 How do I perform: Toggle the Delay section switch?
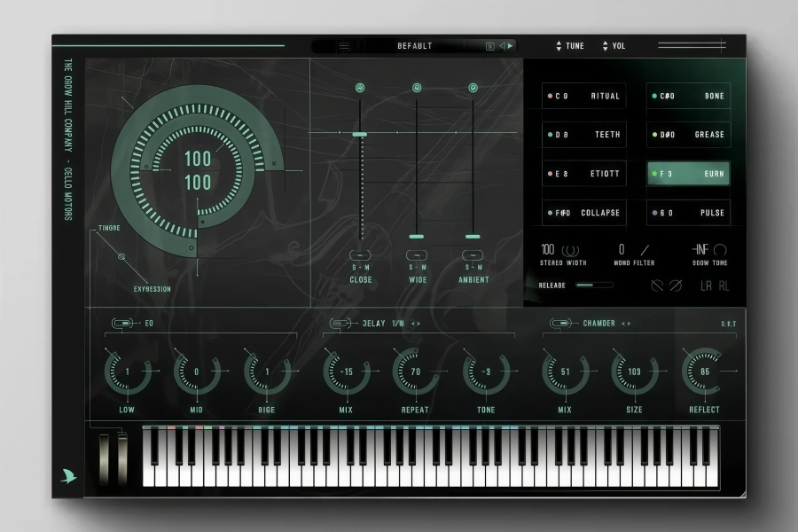point(340,324)
